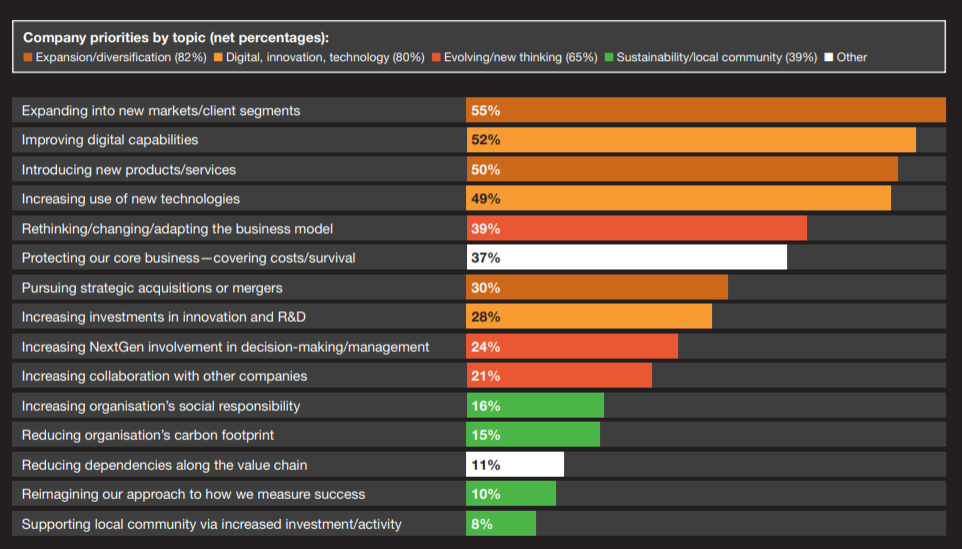Click the 'Pursuing strategic acquisitions or mergers' label
The height and width of the screenshot is (549, 962).
(152, 288)
